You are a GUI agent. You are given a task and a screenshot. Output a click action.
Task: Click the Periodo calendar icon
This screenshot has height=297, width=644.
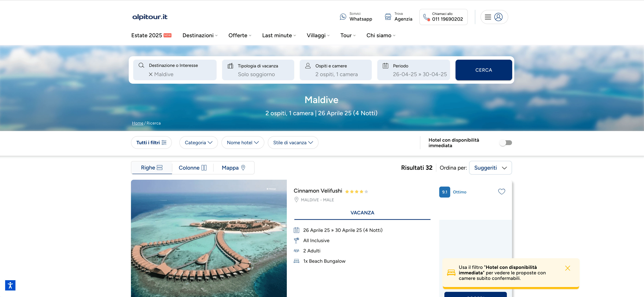(x=386, y=66)
